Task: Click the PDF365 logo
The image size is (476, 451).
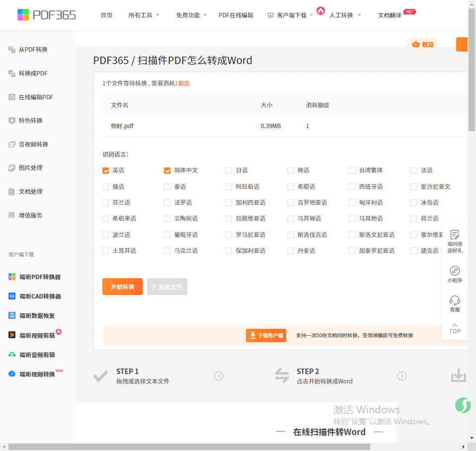Action: pos(46,15)
